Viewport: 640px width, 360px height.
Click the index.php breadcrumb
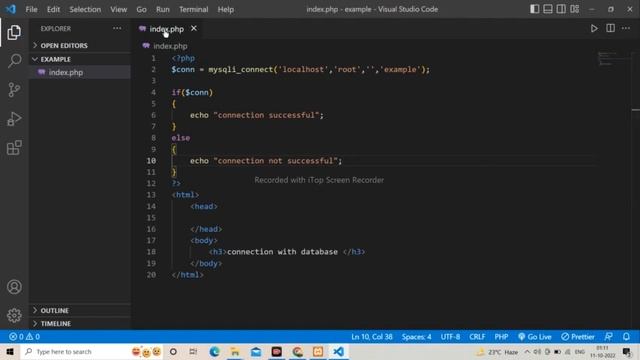(x=170, y=46)
